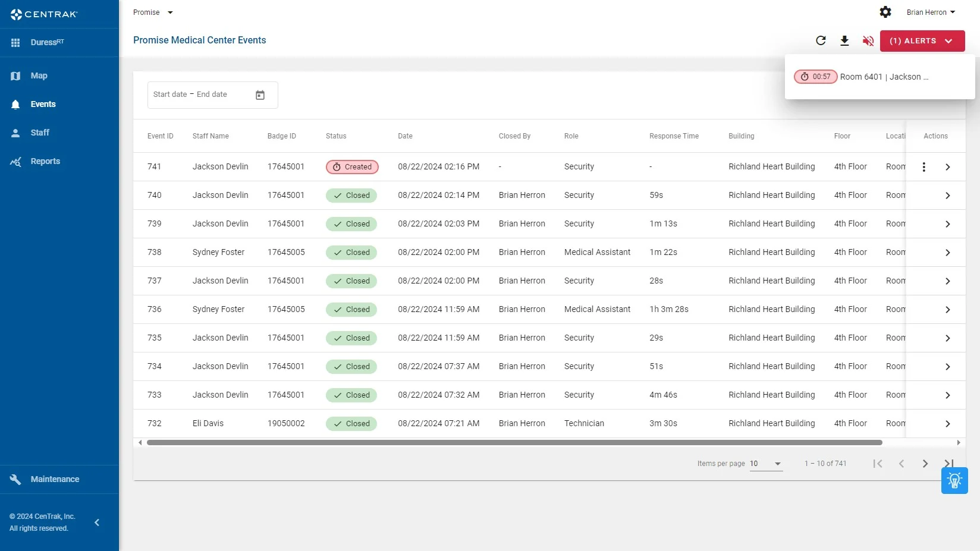Collapse the sidebar with the chevron
980x551 pixels.
click(97, 522)
